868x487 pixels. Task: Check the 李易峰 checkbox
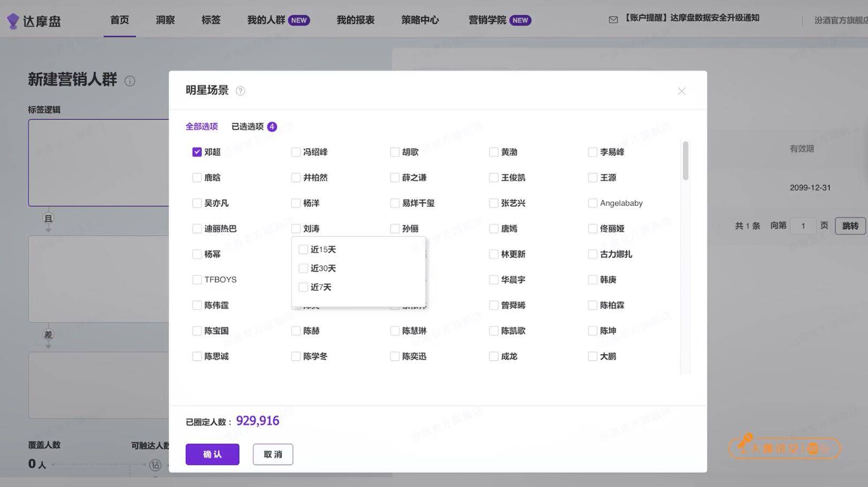coord(593,152)
